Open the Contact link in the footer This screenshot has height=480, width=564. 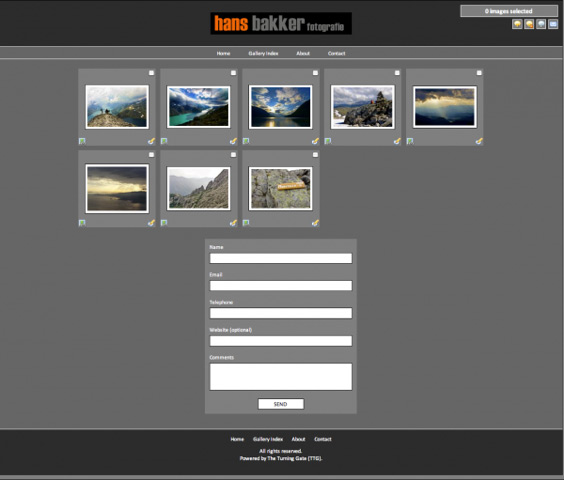(x=323, y=439)
